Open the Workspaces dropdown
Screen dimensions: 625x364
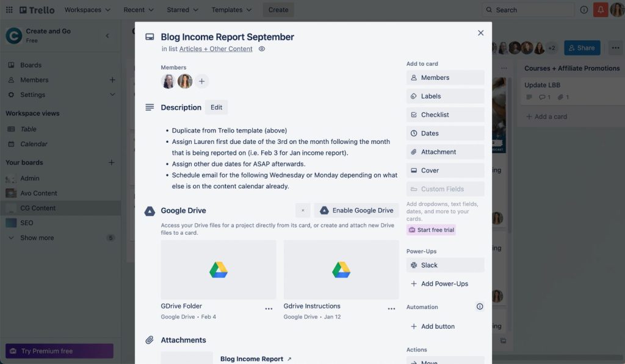tap(87, 9)
